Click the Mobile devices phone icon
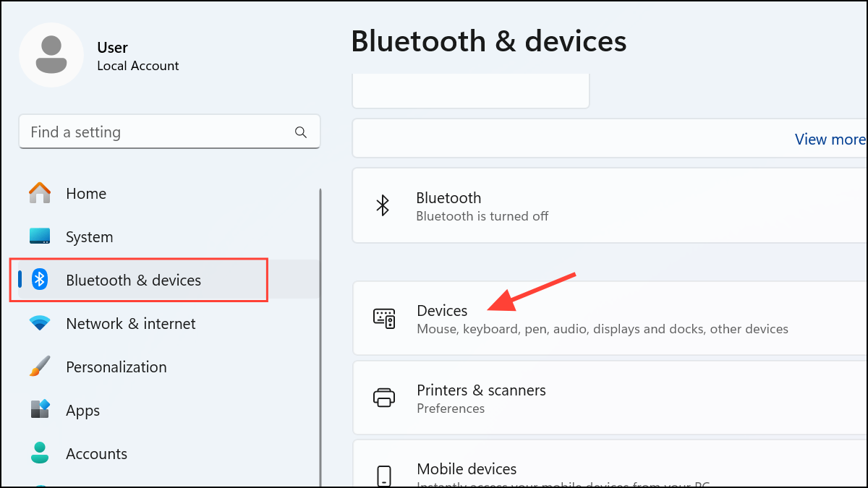Viewport: 868px width, 488px height. pos(384,475)
